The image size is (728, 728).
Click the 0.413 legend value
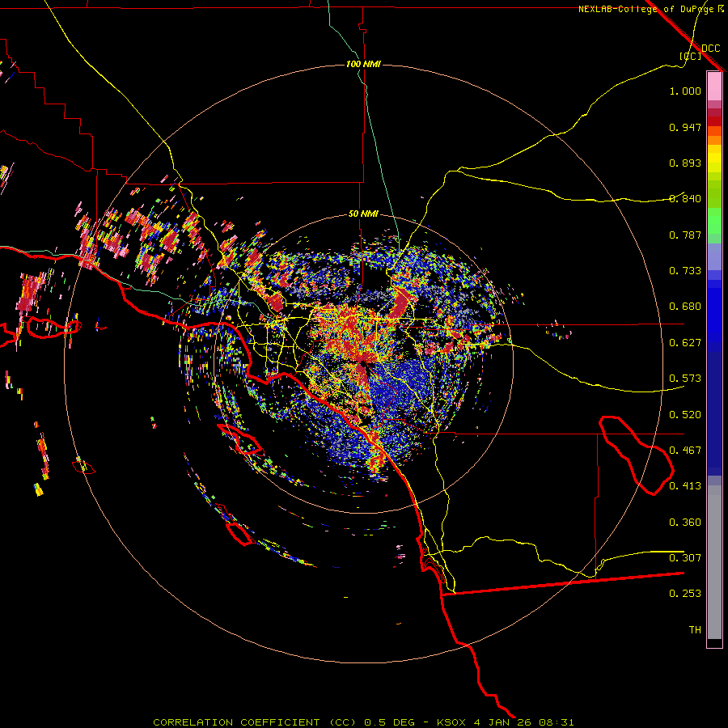point(685,486)
